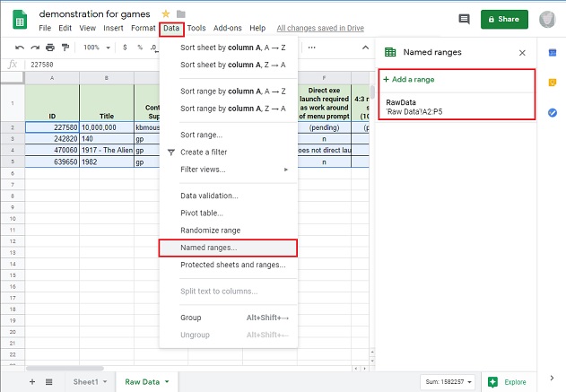Switch to the Sheet1 tab
Viewport: 566px width, 392px height.
(85, 382)
